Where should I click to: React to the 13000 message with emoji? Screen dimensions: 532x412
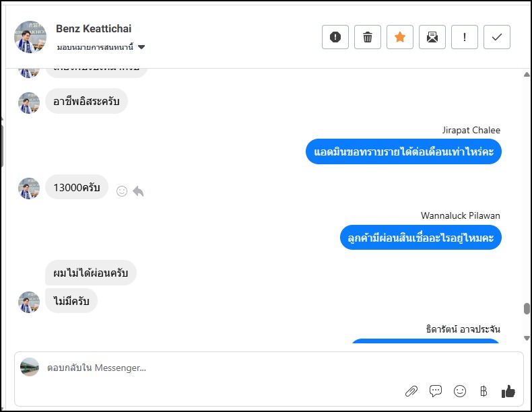[122, 191]
